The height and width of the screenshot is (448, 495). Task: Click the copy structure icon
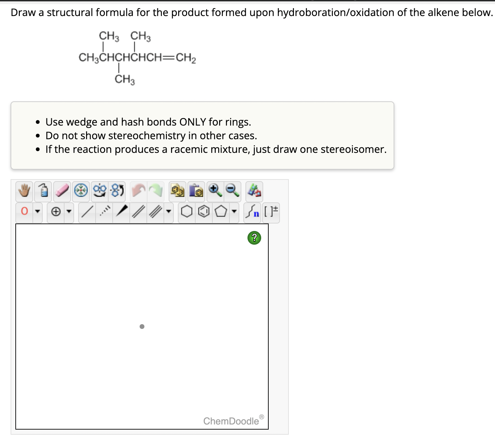tap(178, 191)
